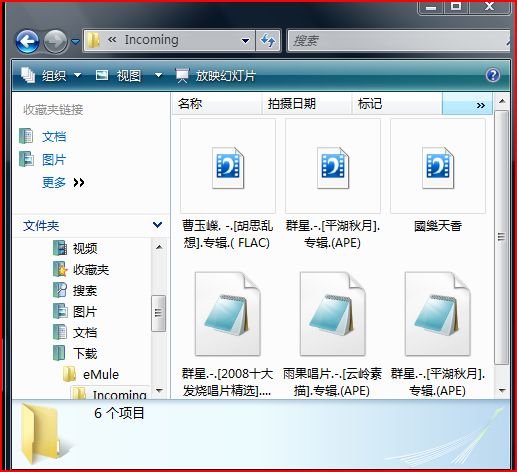Click the folder icon in address bar
The width and height of the screenshot is (517, 472).
pos(93,40)
